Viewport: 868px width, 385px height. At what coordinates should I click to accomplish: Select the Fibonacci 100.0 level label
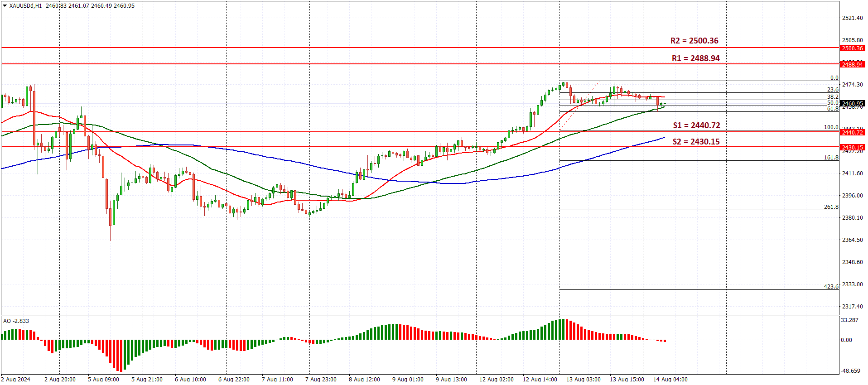[x=831, y=127]
